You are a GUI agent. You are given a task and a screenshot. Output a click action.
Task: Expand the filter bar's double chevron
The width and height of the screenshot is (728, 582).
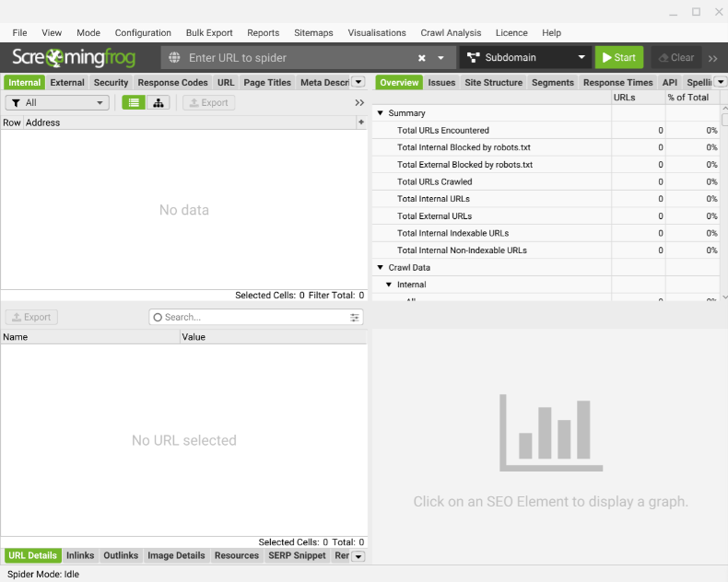[359, 102]
